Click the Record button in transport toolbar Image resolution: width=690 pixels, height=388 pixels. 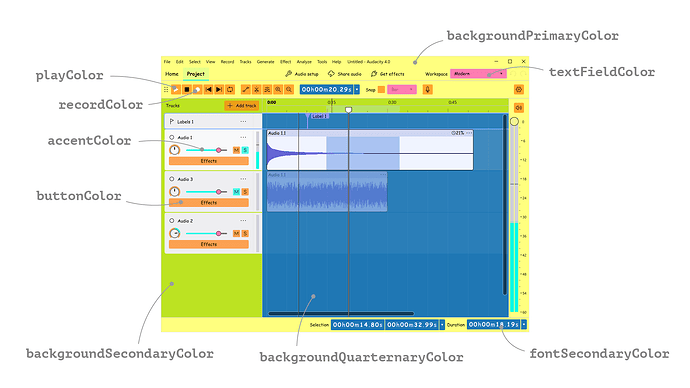point(198,90)
